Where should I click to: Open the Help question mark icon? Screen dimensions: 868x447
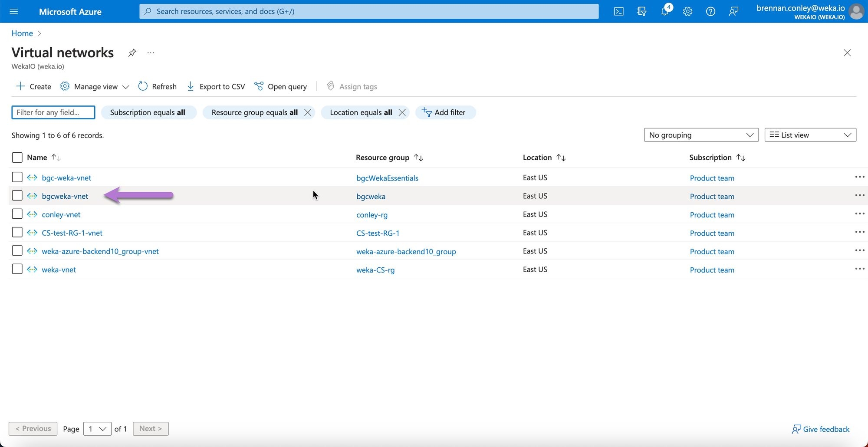coord(710,12)
